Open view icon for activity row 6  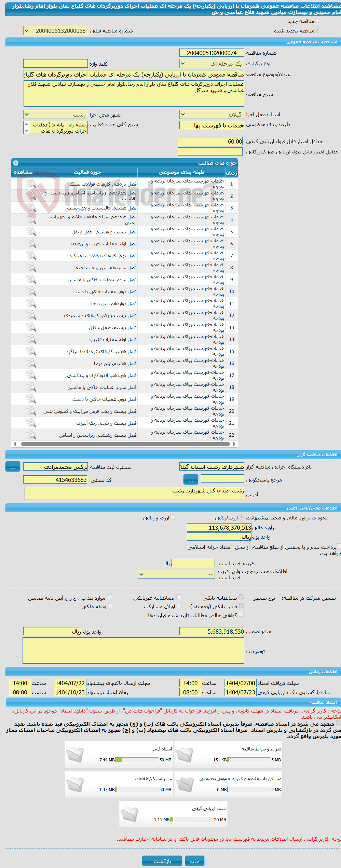31,244
